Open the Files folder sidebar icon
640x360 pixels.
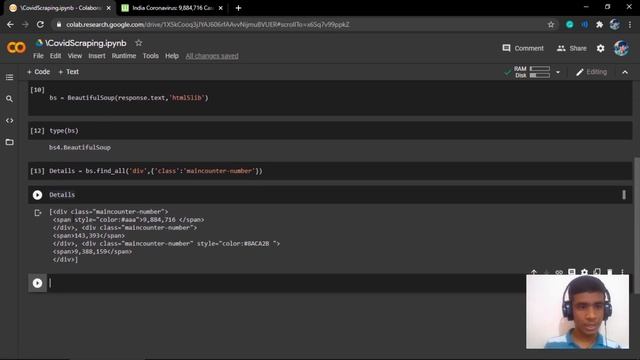(x=9, y=142)
